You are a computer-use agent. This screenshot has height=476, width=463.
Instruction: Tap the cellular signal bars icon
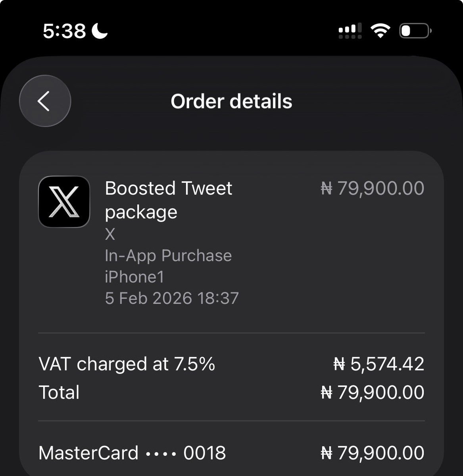350,31
